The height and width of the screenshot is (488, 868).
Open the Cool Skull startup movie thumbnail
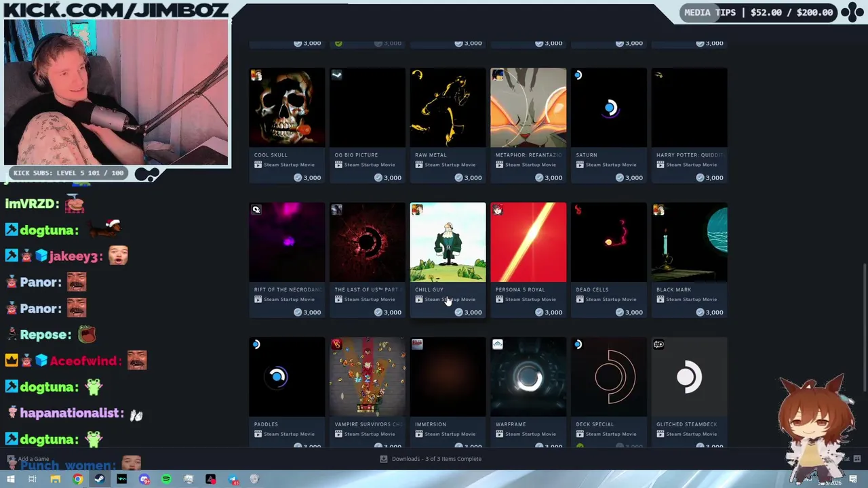coord(287,107)
